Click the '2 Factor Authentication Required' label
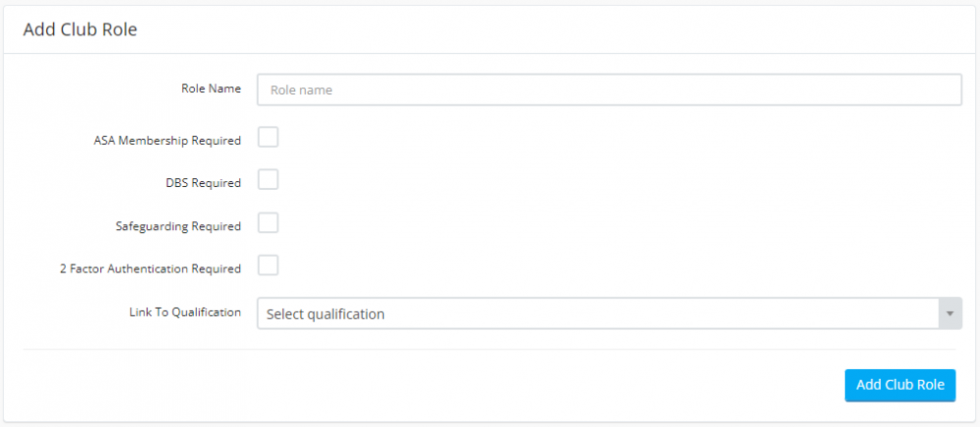The height and width of the screenshot is (427, 980). pyautogui.click(x=150, y=268)
